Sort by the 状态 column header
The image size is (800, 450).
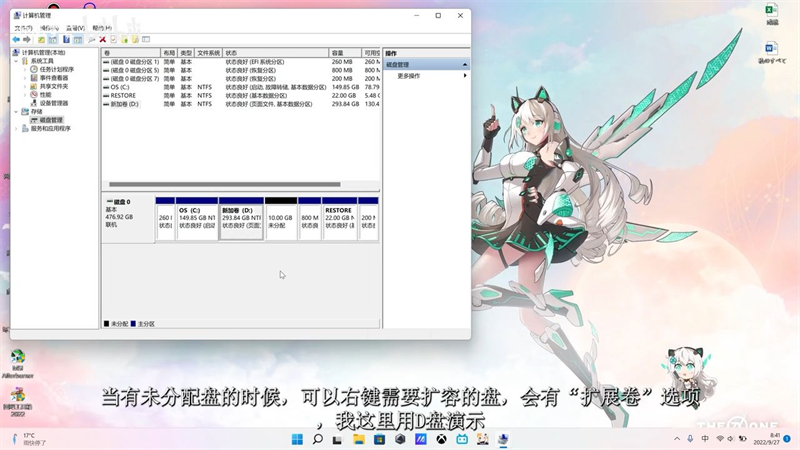pos(276,53)
